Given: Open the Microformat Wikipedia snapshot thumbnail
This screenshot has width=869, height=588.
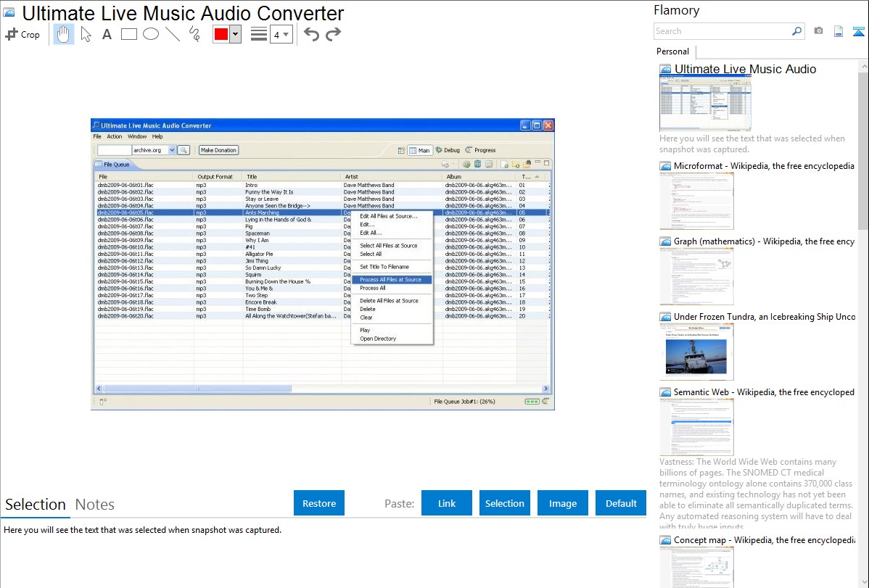Looking at the screenshot, I should click(696, 201).
